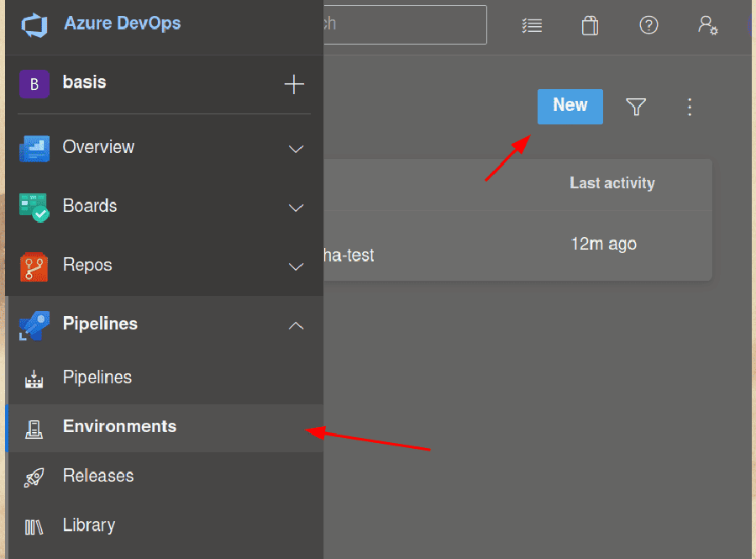Open the Boards menu item
Viewport: 756px width, 559px height.
coord(90,206)
